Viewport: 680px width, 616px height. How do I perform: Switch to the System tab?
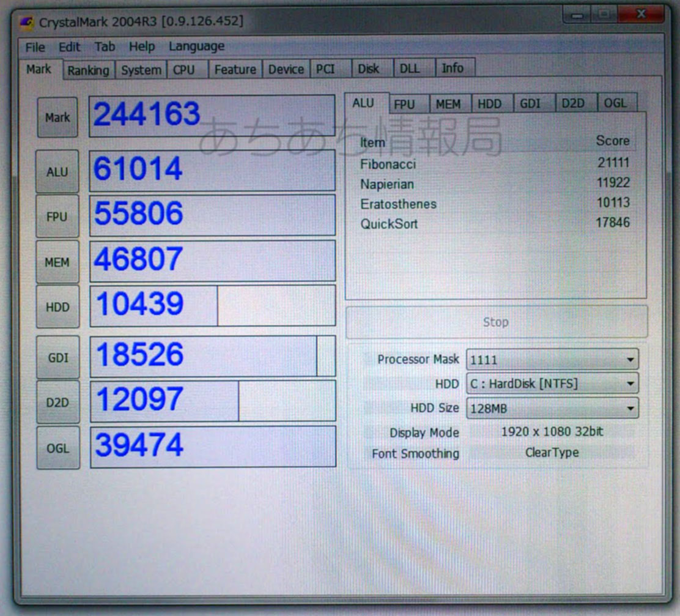click(141, 70)
